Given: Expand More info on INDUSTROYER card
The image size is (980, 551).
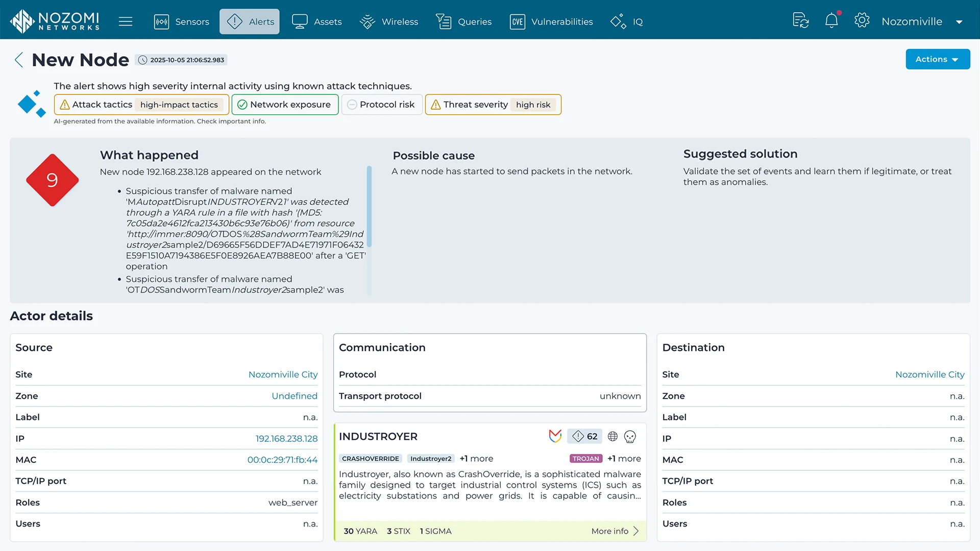Looking at the screenshot, I should pyautogui.click(x=615, y=531).
